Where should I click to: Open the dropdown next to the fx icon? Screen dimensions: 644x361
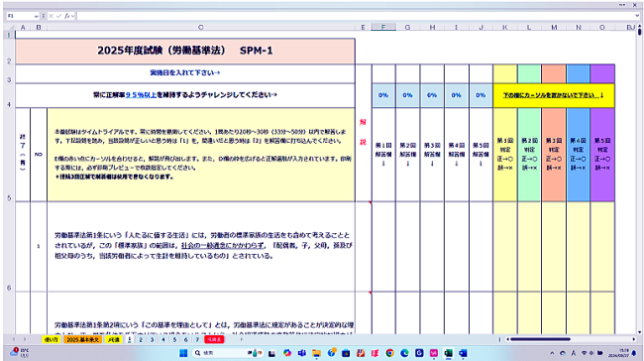[72, 16]
